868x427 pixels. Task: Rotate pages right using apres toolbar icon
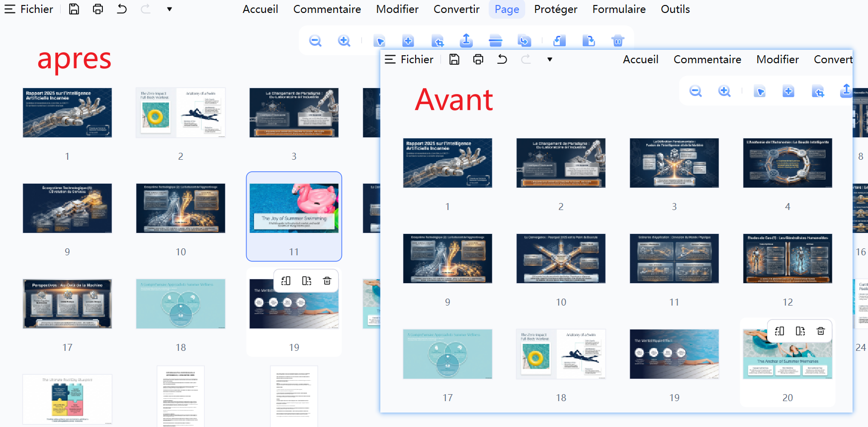[589, 41]
